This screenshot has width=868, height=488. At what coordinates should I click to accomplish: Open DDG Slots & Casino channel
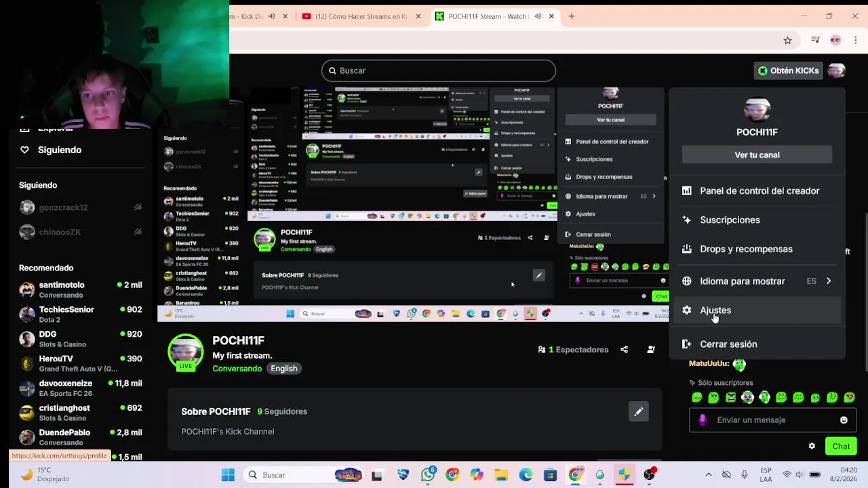tap(81, 339)
